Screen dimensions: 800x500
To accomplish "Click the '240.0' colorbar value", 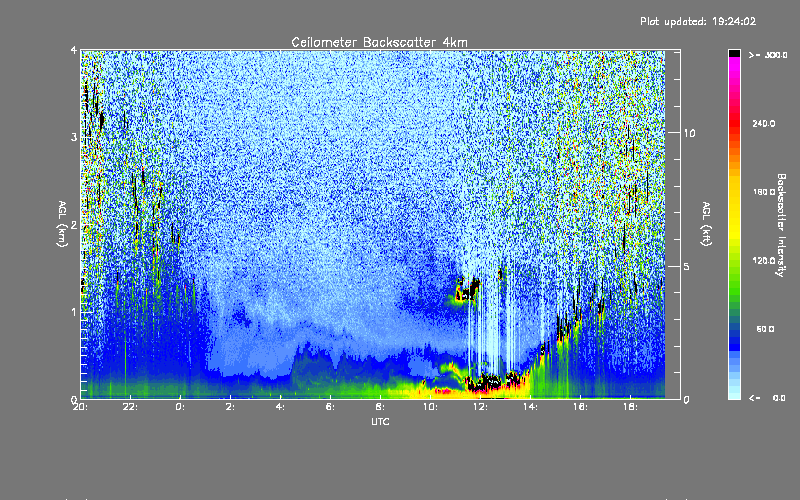I will pos(764,123).
